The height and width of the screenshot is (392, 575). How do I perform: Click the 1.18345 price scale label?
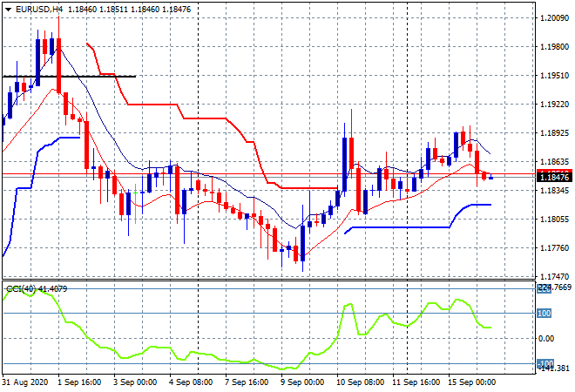(555, 190)
